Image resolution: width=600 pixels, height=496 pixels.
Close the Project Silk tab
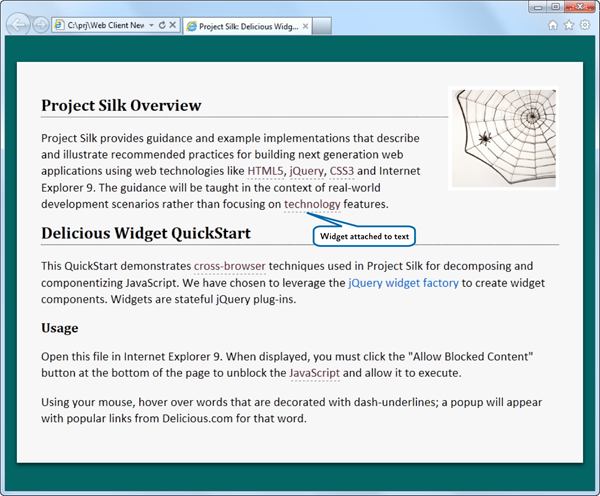point(305,26)
